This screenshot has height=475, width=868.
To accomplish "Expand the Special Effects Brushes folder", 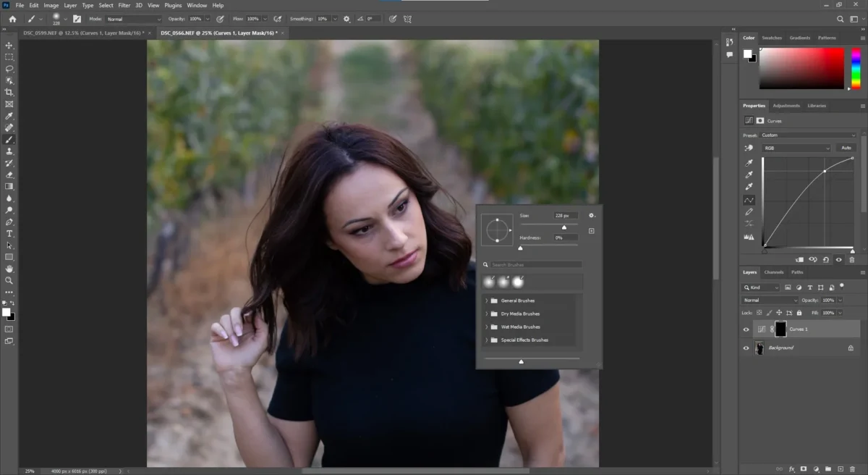I will pyautogui.click(x=487, y=340).
